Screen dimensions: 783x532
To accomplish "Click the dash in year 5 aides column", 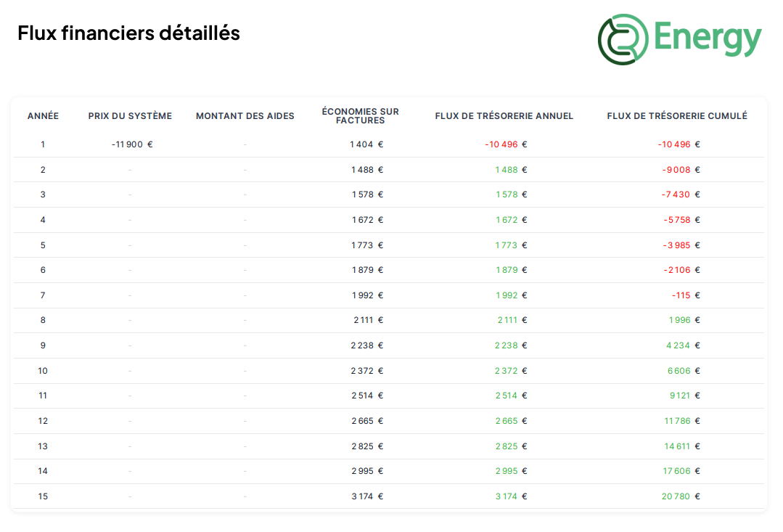I will [245, 245].
